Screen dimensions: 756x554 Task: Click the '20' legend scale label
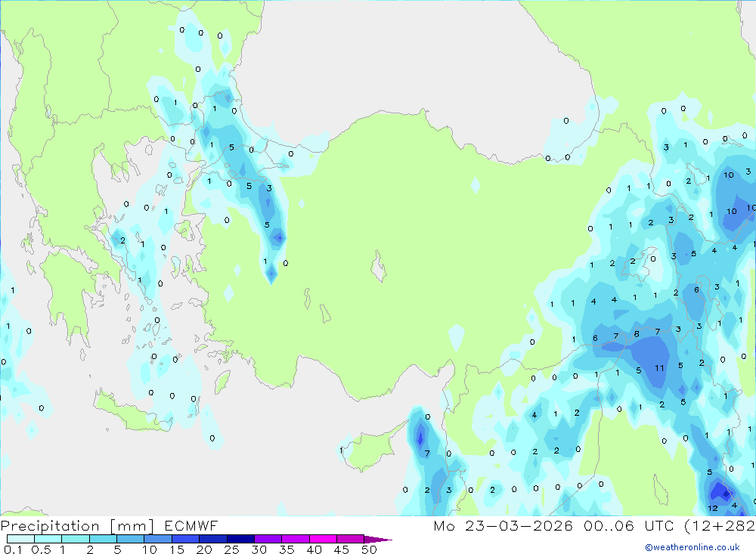204,549
